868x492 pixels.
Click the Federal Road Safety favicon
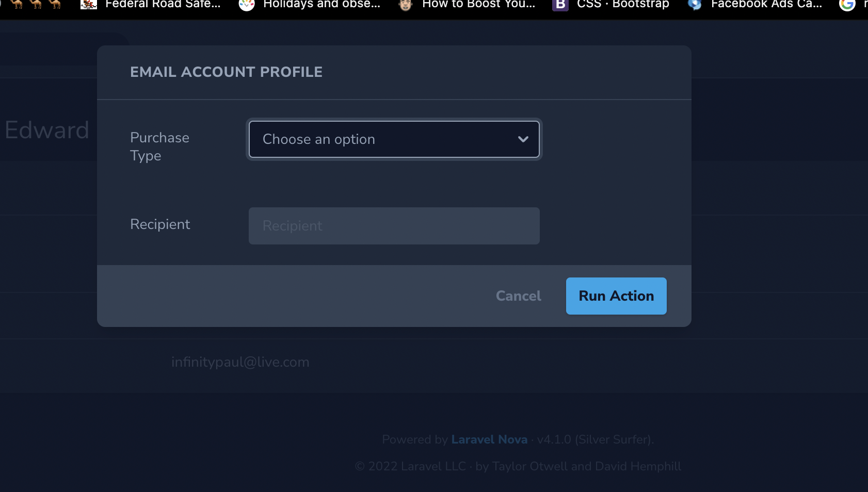[88, 4]
